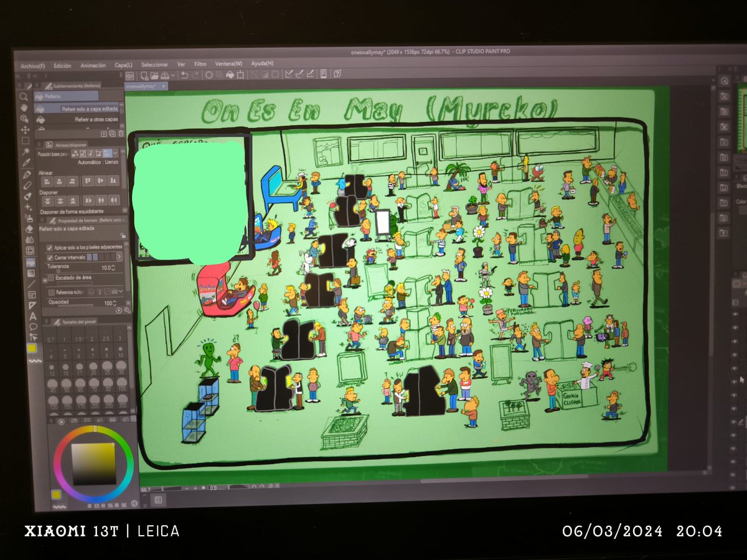
Task: Expand Escalado de área plus
Action: tap(45, 281)
